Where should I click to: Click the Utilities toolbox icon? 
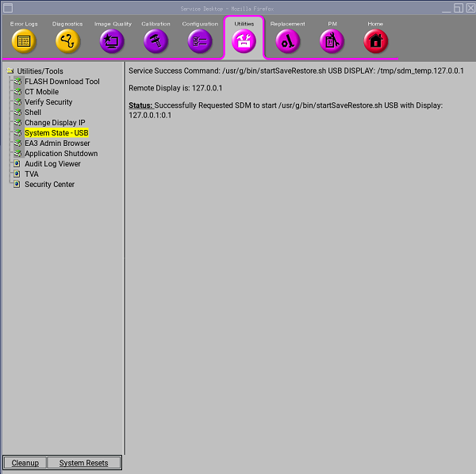244,41
